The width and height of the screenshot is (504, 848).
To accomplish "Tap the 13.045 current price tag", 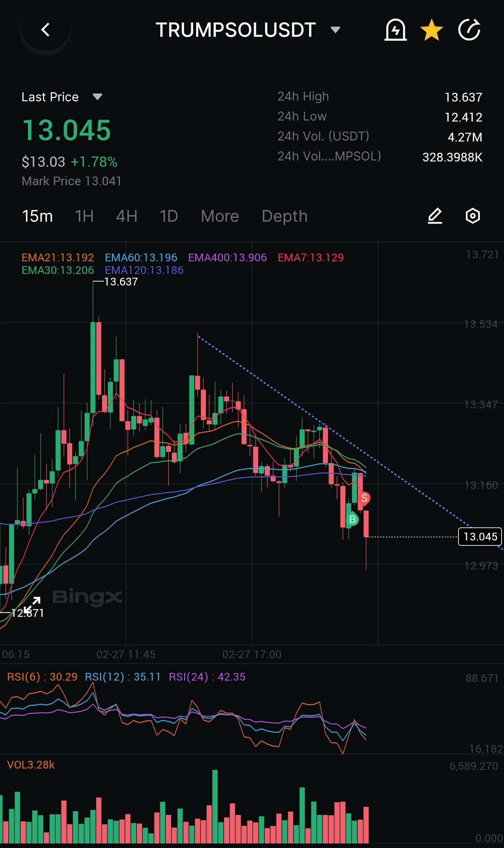I will point(480,537).
